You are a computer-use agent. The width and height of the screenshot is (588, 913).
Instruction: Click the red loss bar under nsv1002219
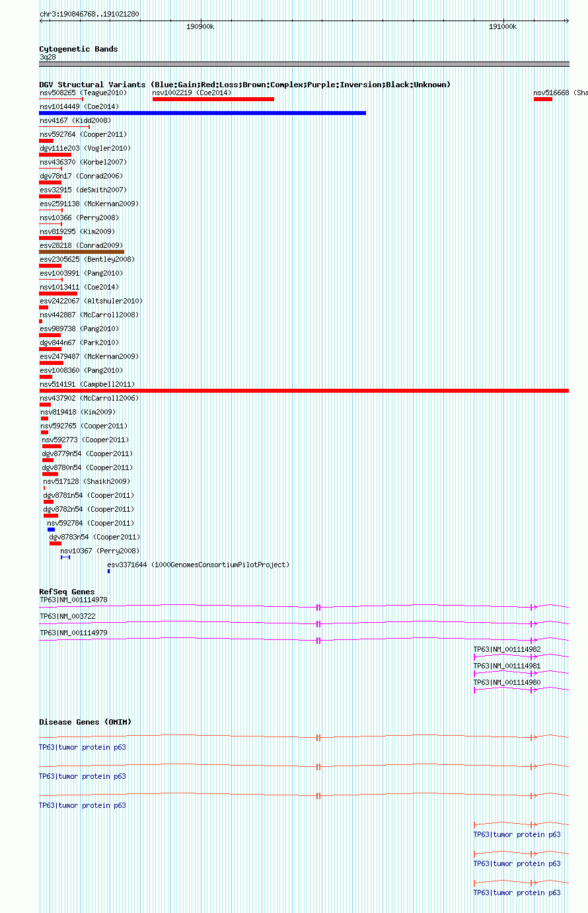tap(213, 99)
